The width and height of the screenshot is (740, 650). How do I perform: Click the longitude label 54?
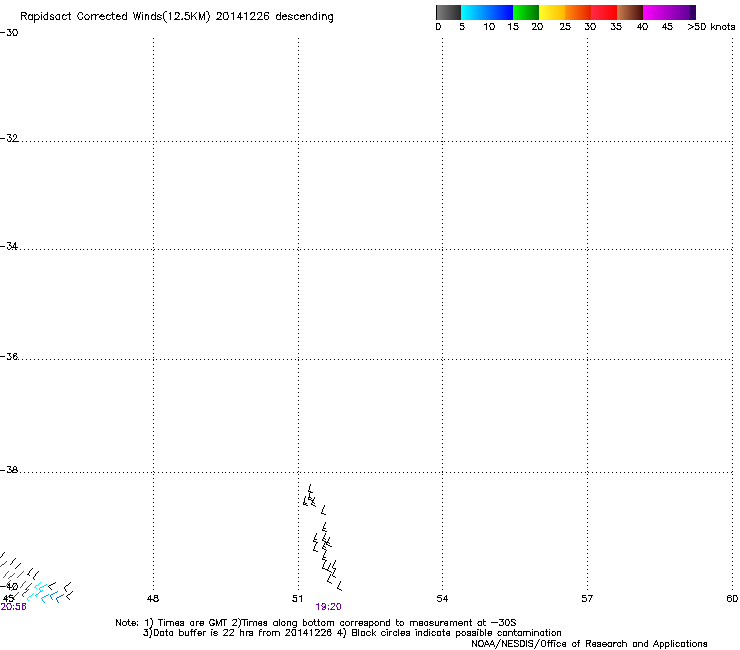(442, 599)
